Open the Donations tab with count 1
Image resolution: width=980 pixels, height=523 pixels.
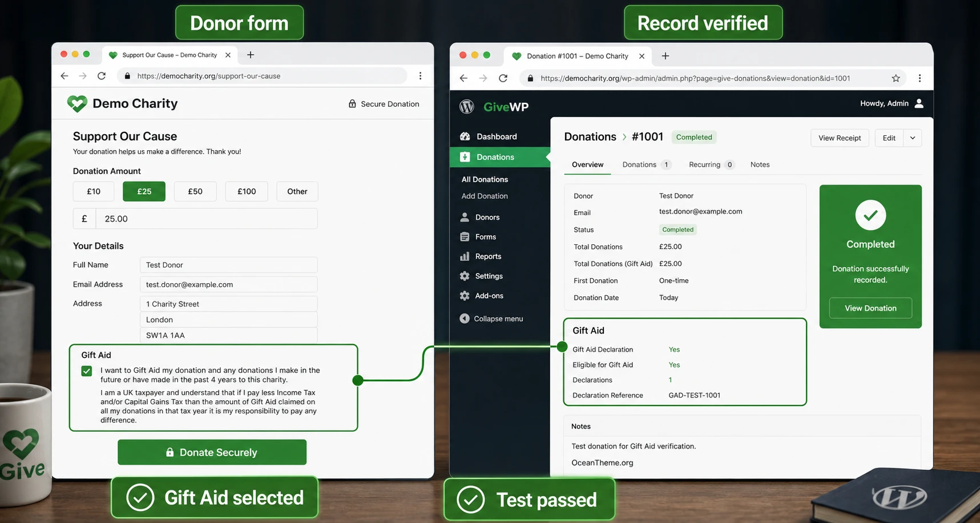[x=646, y=164]
